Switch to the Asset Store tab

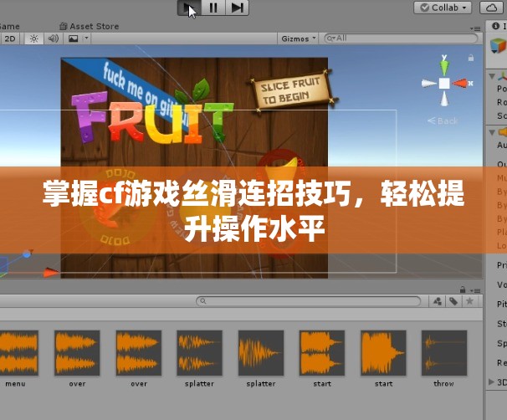(90, 26)
